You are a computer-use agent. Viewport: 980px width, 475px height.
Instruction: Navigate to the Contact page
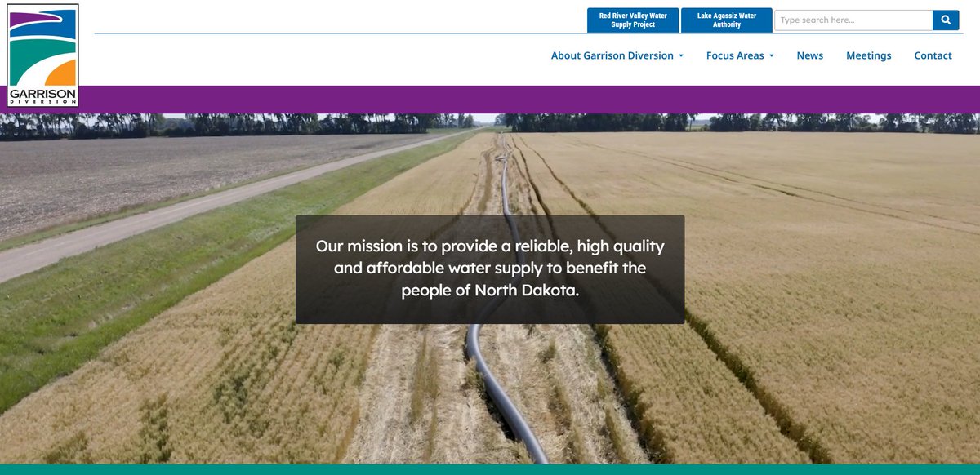point(933,55)
